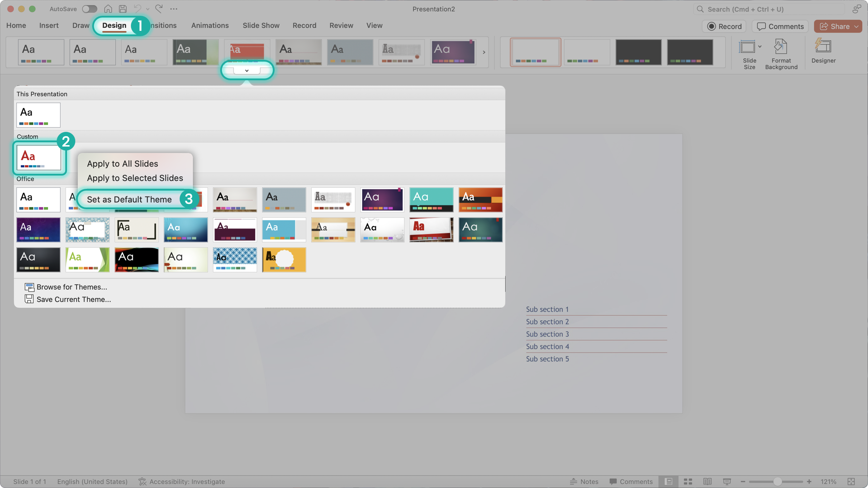Click English (United States) language status
Image resolution: width=868 pixels, height=488 pixels.
(93, 482)
